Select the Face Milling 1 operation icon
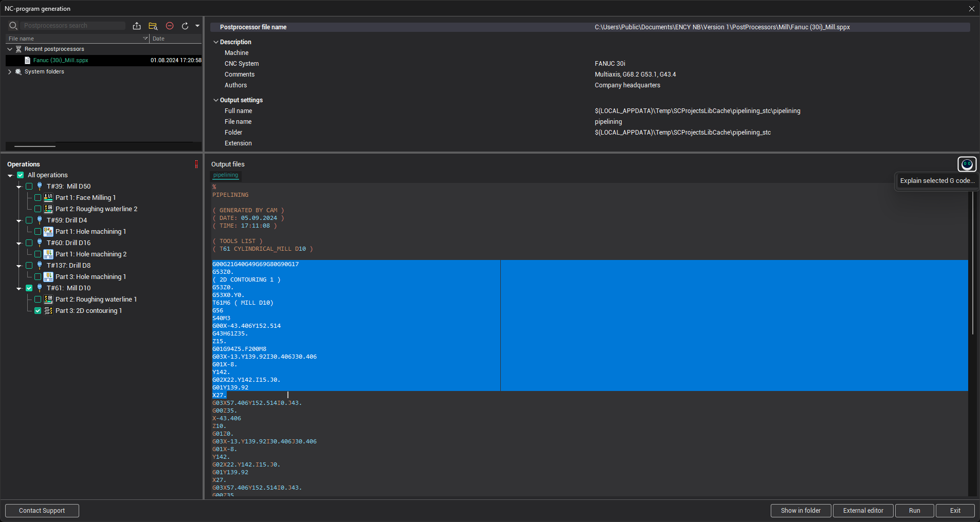980x522 pixels. (48, 197)
